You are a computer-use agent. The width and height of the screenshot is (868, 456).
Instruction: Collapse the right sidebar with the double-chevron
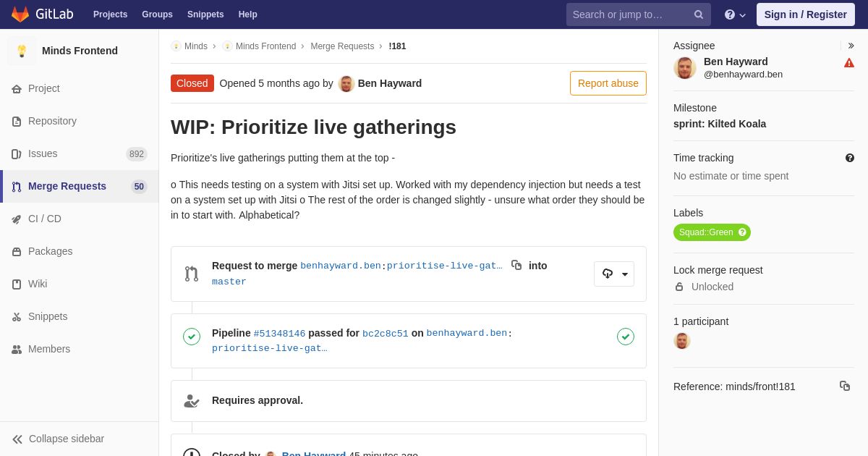(851, 46)
